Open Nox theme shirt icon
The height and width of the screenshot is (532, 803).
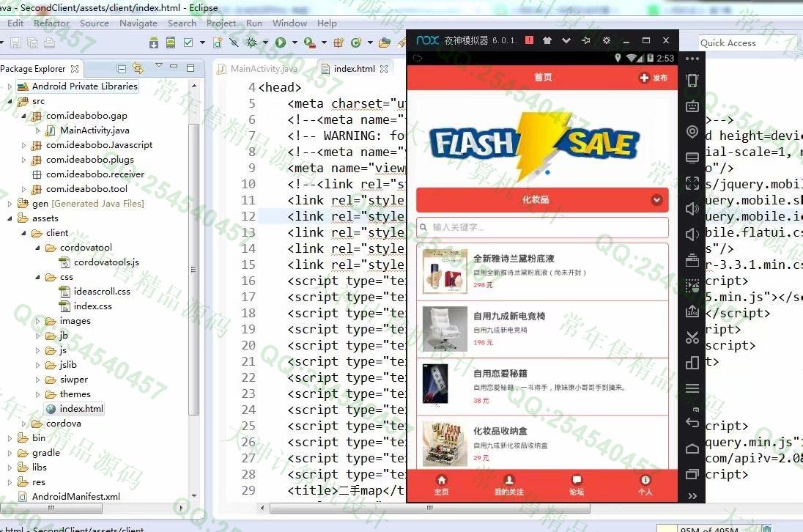pyautogui.click(x=547, y=40)
